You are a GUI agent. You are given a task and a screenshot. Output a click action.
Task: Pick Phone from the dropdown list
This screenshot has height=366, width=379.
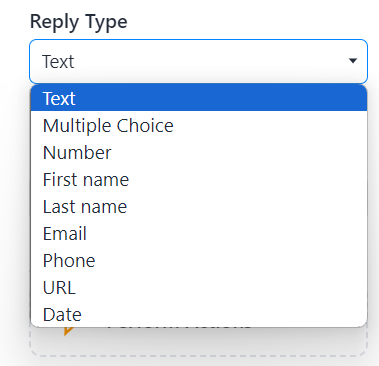point(199,261)
